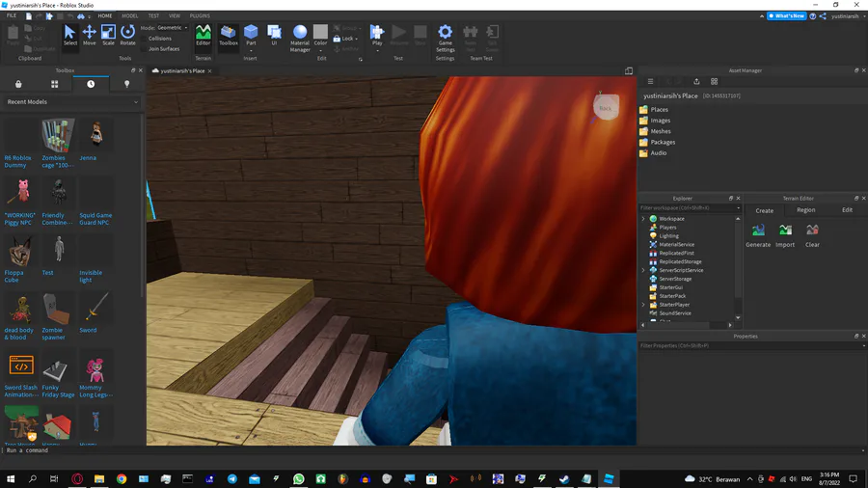Expand the Workspace tree node

click(x=643, y=219)
